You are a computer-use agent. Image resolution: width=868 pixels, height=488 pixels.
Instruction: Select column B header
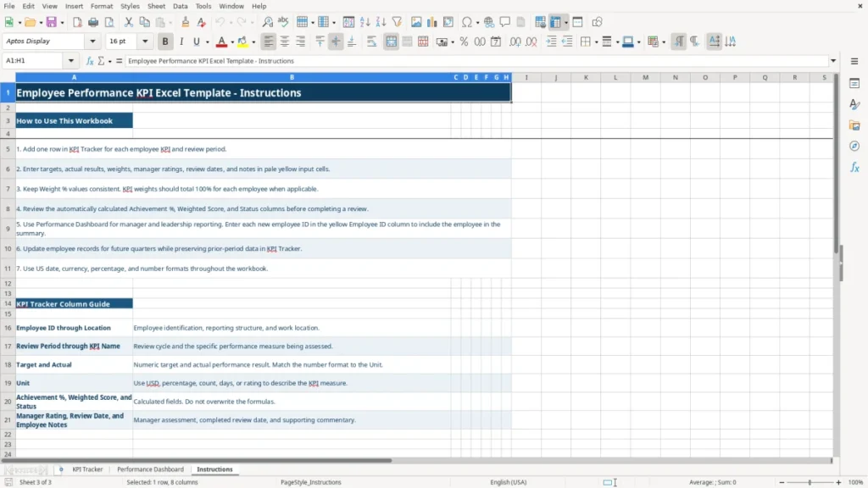(x=292, y=77)
